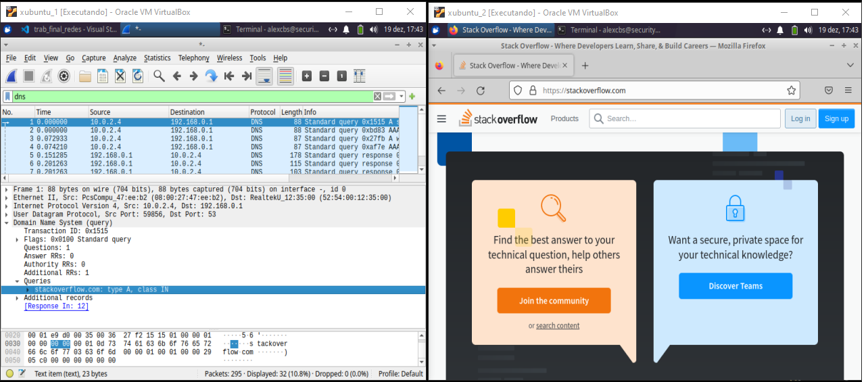This screenshot has height=382, width=868.
Task: Reset packet text to normal size
Action: (342, 76)
